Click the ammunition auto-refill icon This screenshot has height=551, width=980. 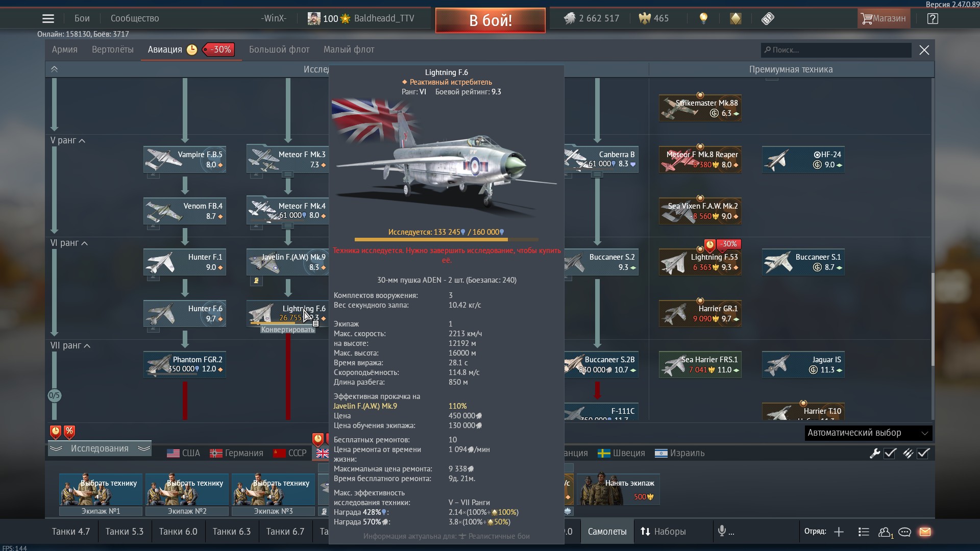(x=908, y=453)
